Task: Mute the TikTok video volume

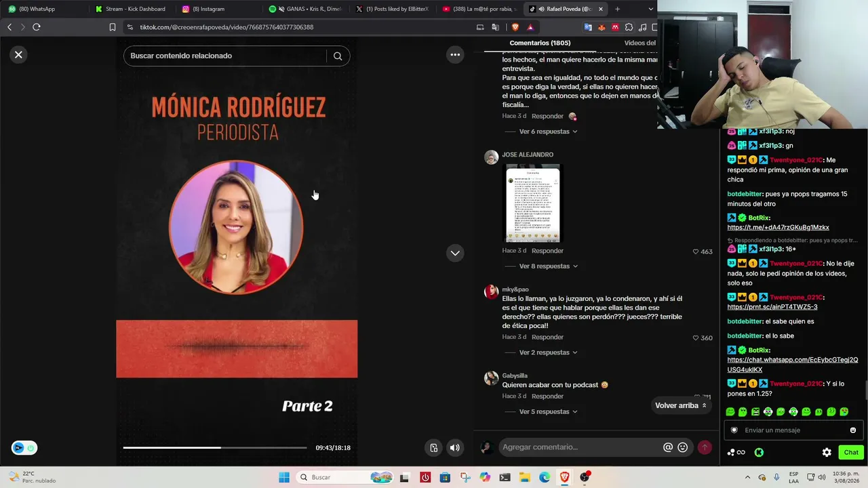Action: point(455,447)
